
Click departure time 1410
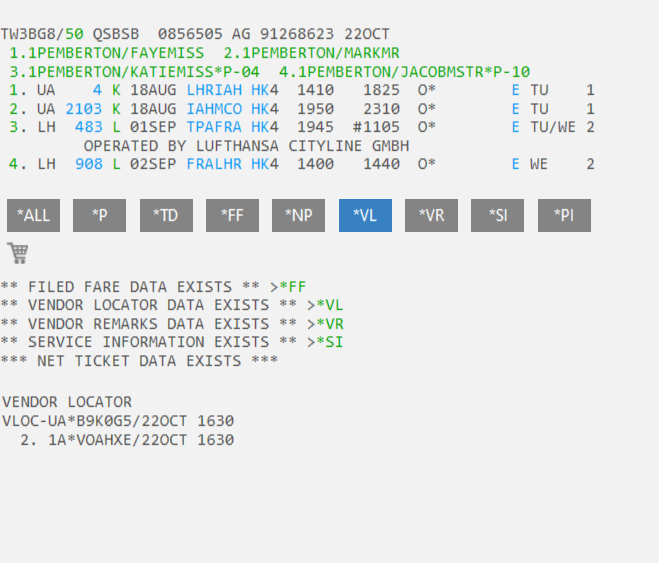pos(316,90)
